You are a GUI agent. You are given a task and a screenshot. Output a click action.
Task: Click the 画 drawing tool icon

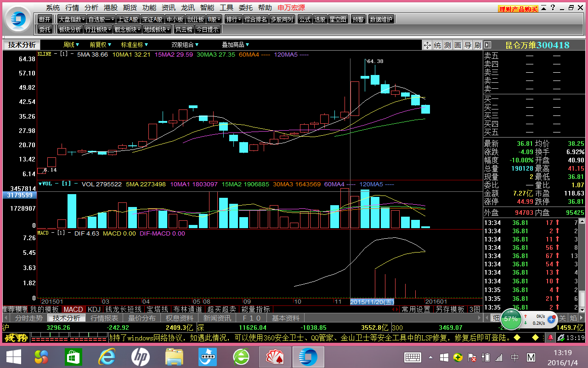pyautogui.click(x=458, y=45)
